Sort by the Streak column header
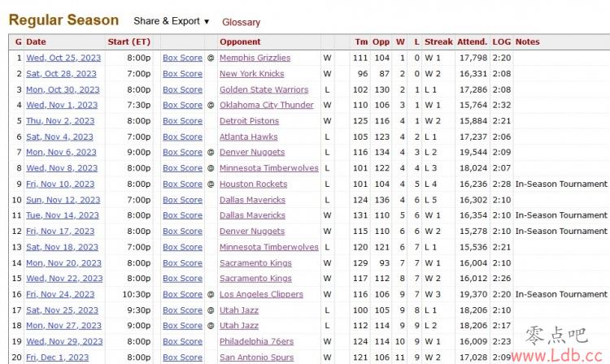Screen dimensions: 610x364 tap(438, 42)
